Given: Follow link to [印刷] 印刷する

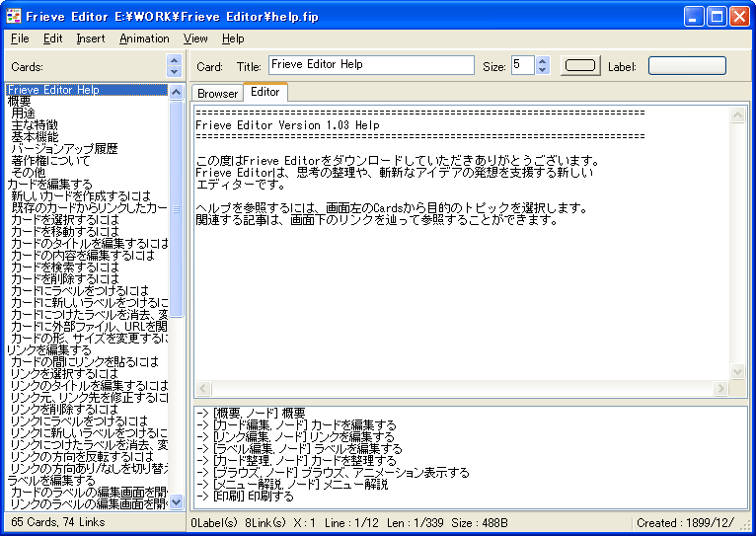Looking at the screenshot, I should [x=245, y=496].
